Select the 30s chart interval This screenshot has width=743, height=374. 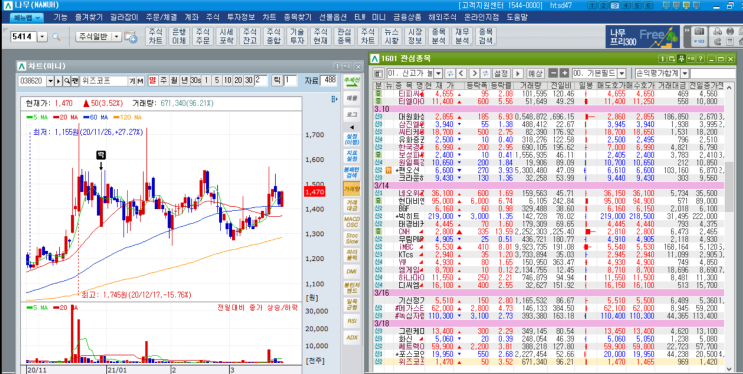(x=195, y=81)
